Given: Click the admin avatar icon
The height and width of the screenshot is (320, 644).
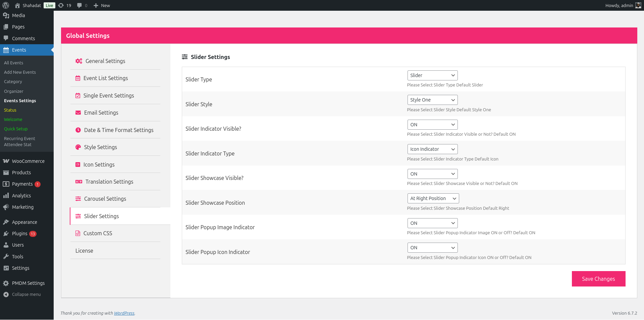Looking at the screenshot, I should tap(638, 5).
